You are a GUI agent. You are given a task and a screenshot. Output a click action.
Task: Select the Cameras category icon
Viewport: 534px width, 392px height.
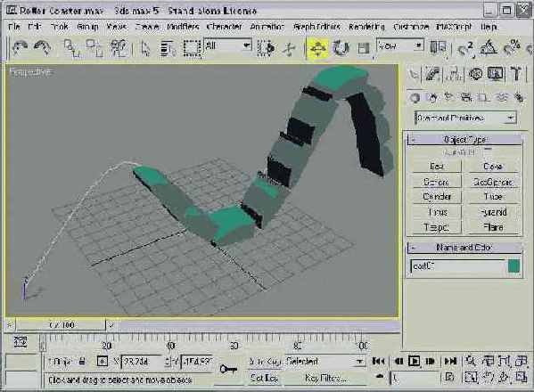pos(466,98)
